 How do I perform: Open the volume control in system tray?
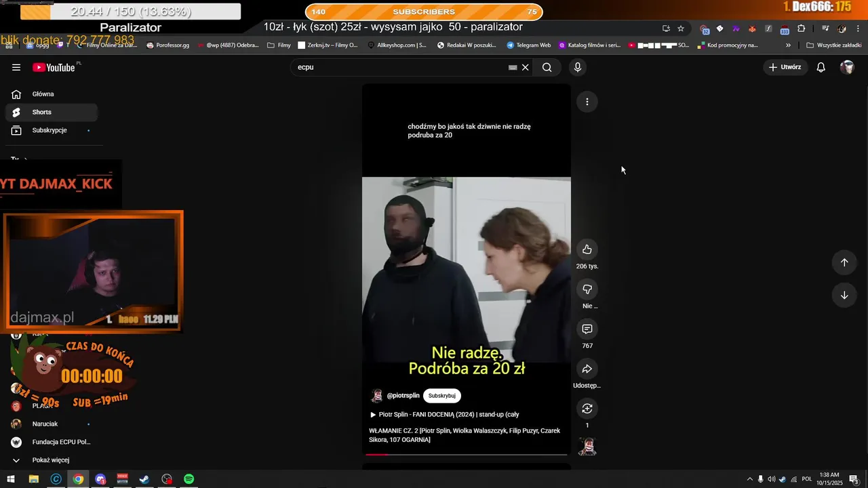pyautogui.click(x=771, y=479)
